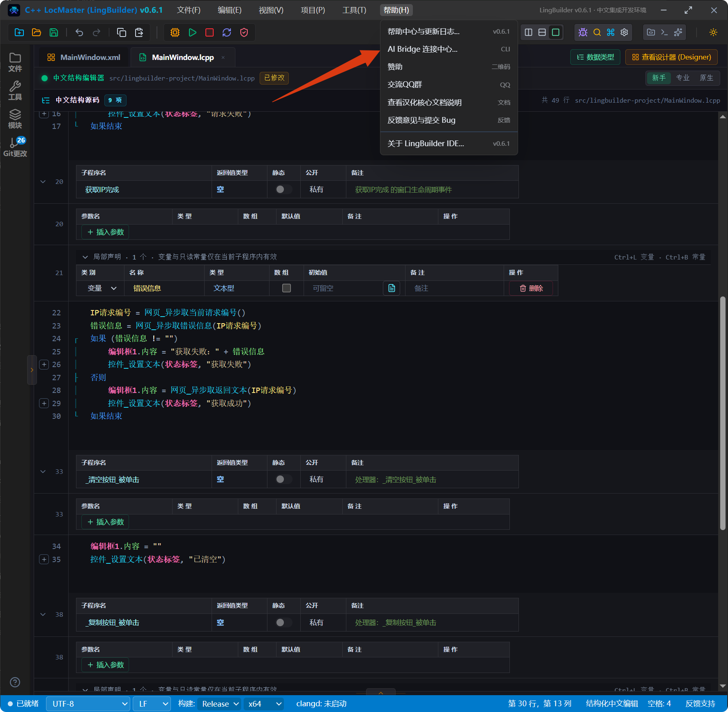Open the LF line ending dropdown
This screenshot has width=728, height=712.
[x=152, y=704]
